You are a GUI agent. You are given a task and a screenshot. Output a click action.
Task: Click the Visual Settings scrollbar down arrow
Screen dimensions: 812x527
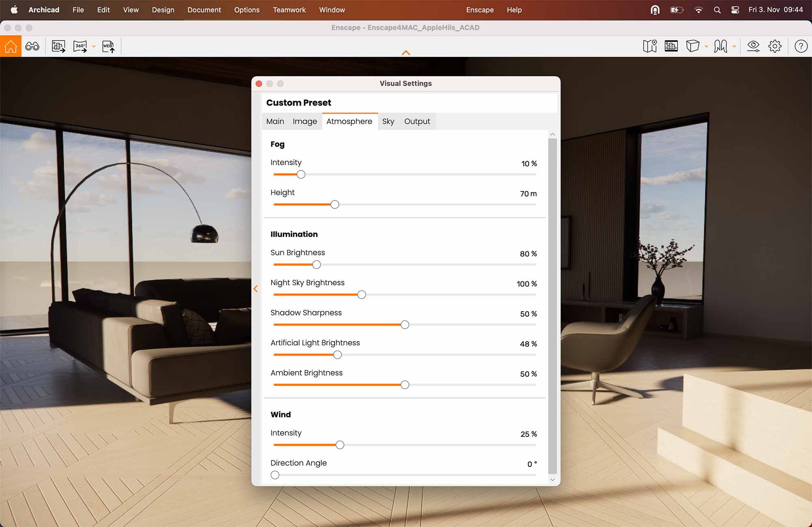click(553, 480)
